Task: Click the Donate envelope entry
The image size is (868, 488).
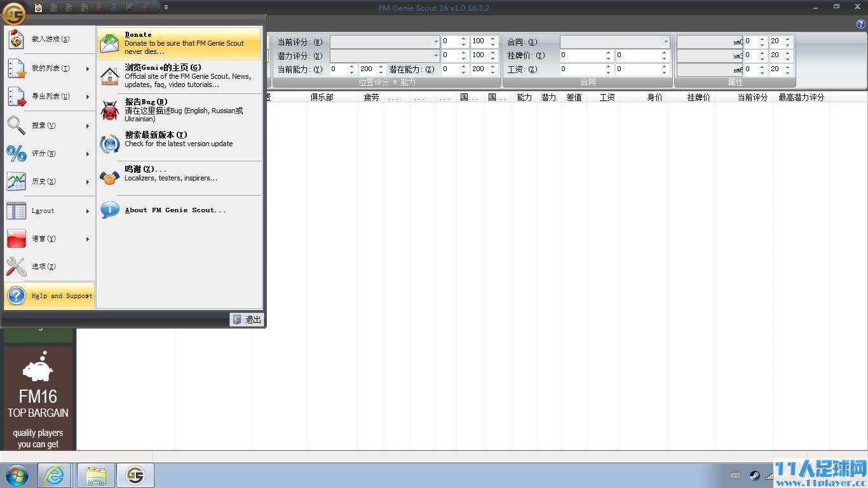Action: coord(179,43)
